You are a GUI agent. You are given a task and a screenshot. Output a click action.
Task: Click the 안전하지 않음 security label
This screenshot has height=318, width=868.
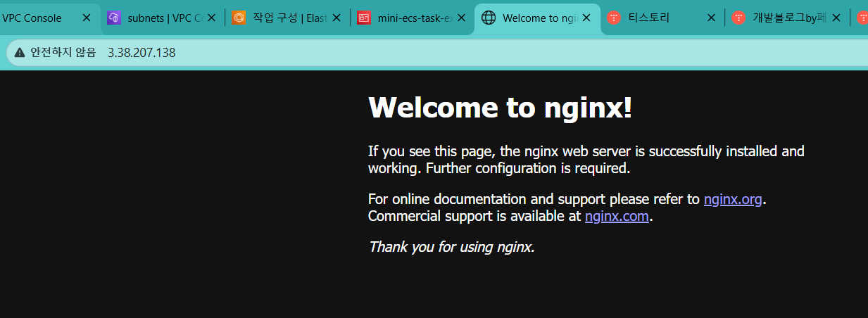(x=63, y=52)
